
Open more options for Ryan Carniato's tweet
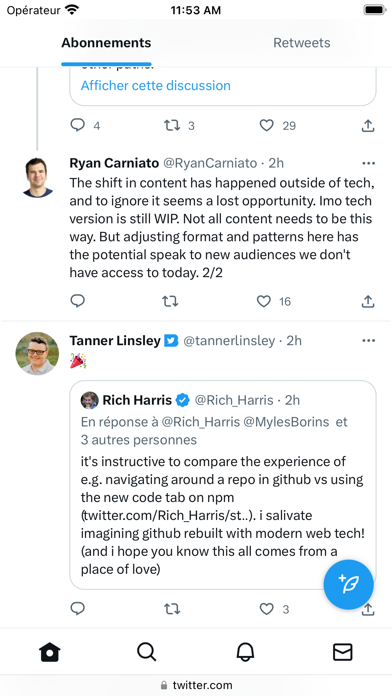tap(368, 163)
